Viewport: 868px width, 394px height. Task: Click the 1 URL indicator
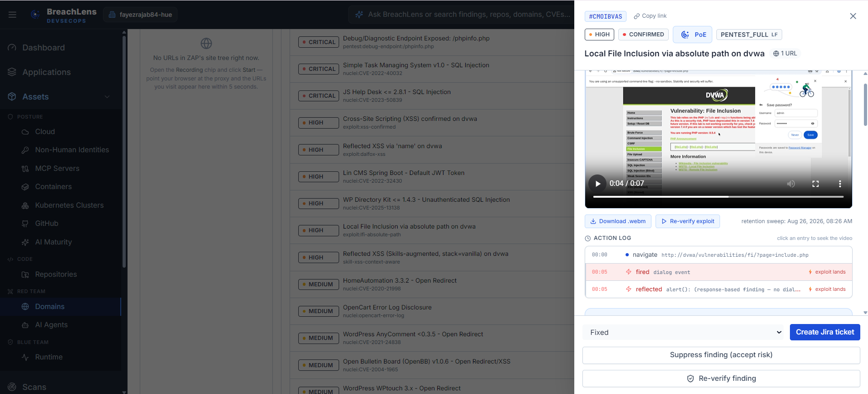tap(785, 54)
